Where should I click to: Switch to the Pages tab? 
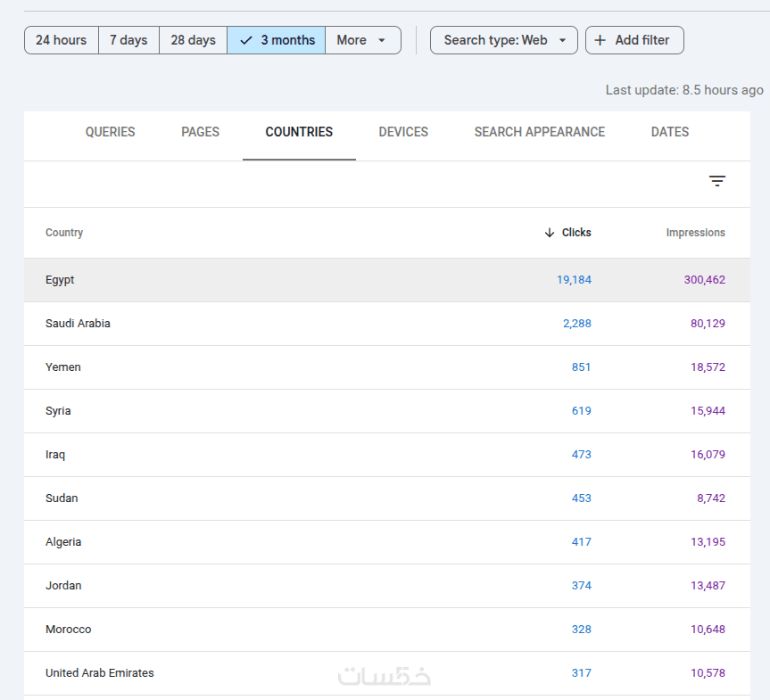point(200,132)
